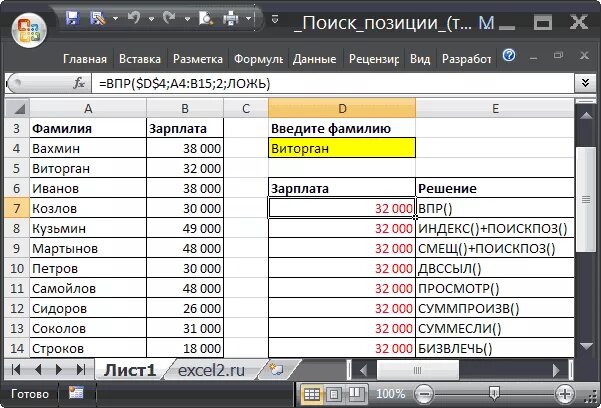
Task: Select the ВПР() cell
Action: click(495, 208)
